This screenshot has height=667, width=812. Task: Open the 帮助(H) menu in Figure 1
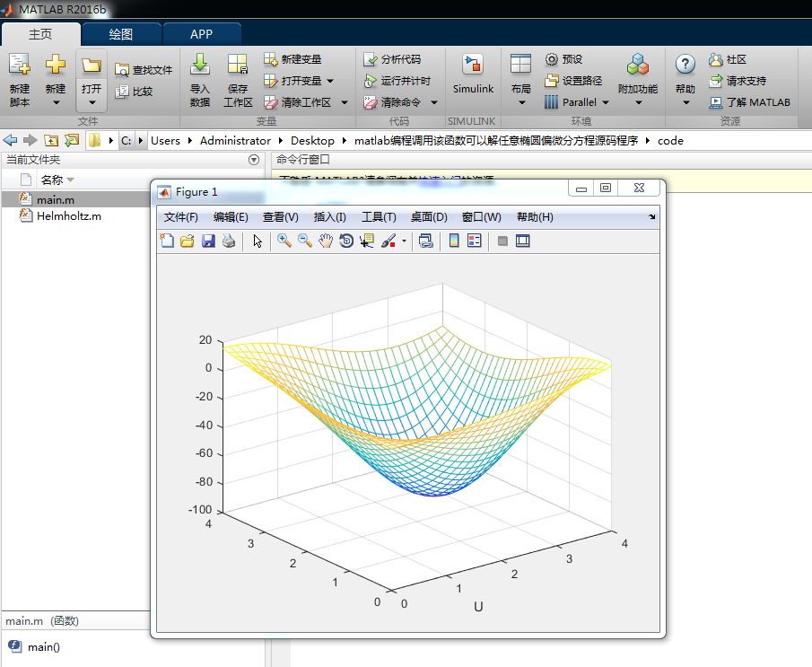click(535, 217)
